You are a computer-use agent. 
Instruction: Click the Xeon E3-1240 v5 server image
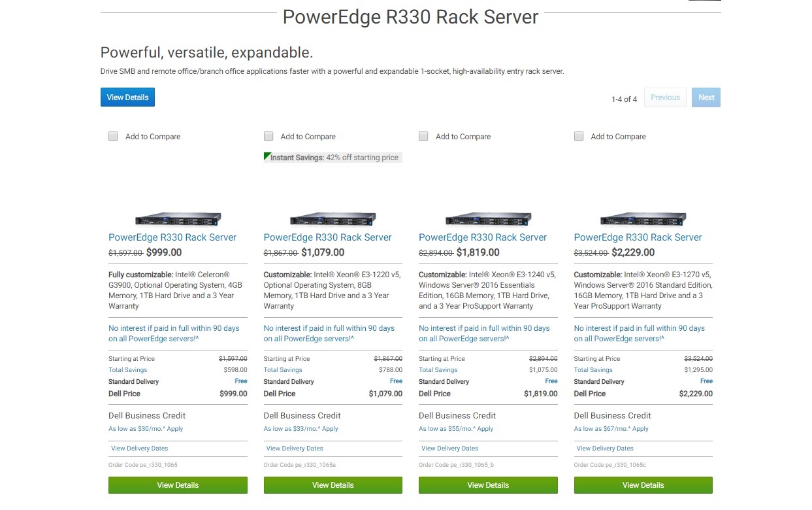tap(488, 218)
